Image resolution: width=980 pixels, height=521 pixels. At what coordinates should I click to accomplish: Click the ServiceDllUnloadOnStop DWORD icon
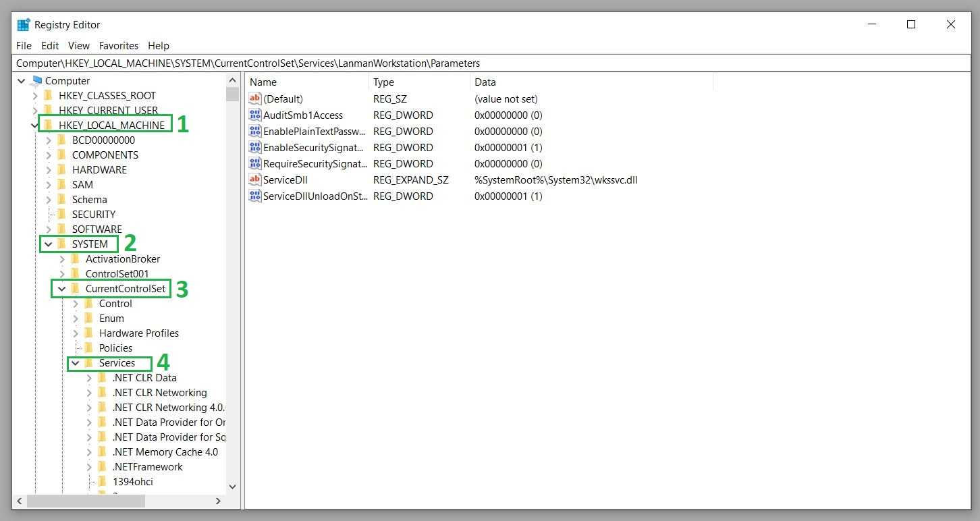click(x=254, y=196)
